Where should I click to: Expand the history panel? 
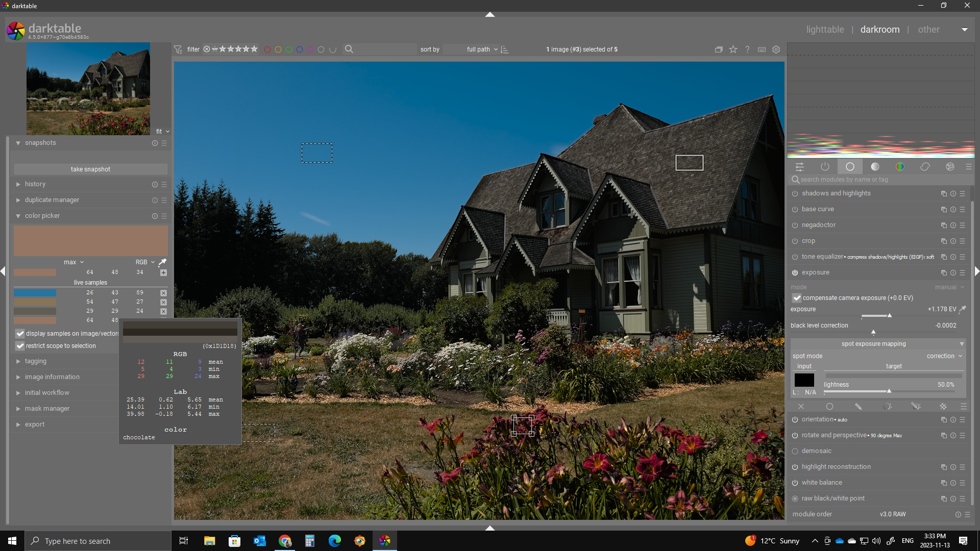pos(35,184)
